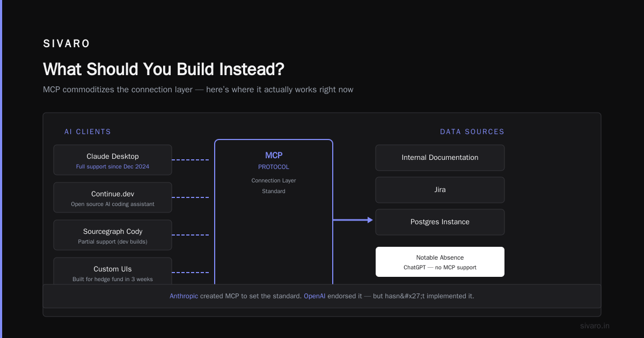This screenshot has width=644, height=338.
Task: Click the sivaro.in footer text
Action: coord(595,326)
